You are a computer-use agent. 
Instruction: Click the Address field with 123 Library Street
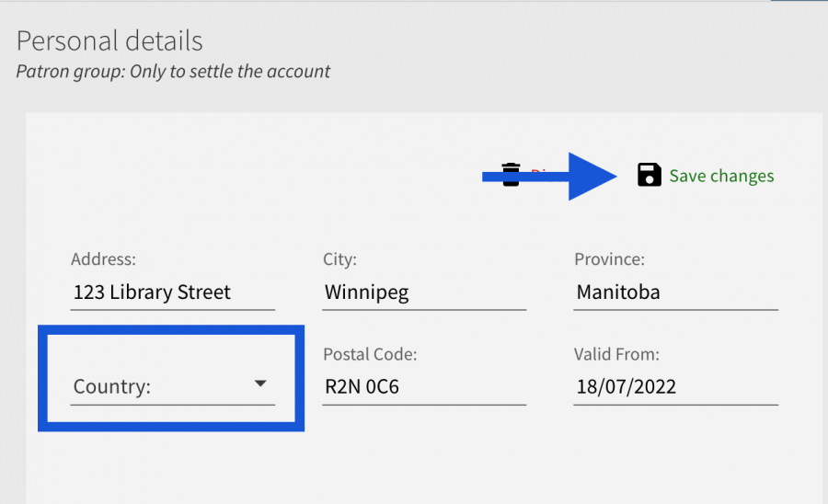click(x=173, y=292)
